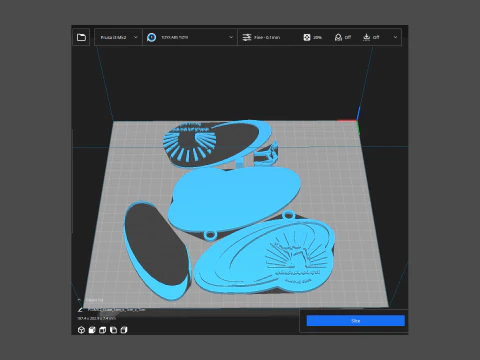The height and width of the screenshot is (360, 480).
Task: Click the support off icon
Action: tap(338, 37)
